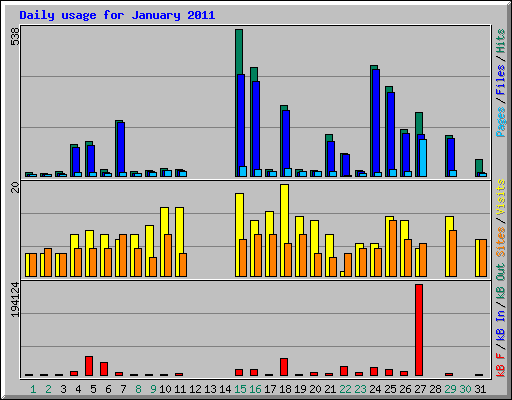Viewport: 512px width, 400px height.
Task: Click the large cyan pages bar for day 27
Action: click(x=423, y=158)
